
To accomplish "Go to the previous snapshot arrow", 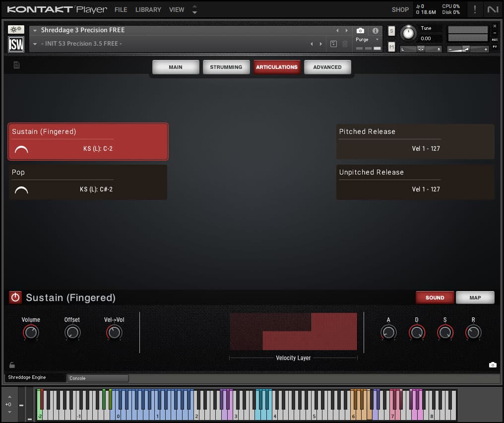I will pyautogui.click(x=312, y=44).
